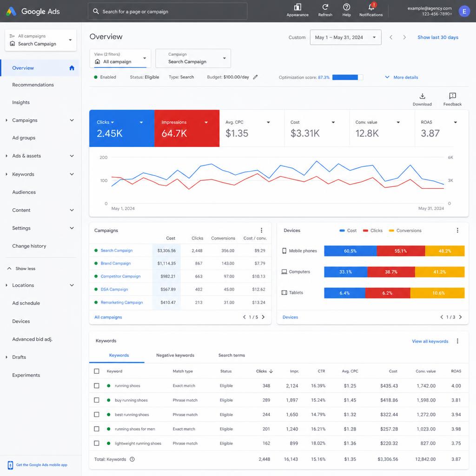This screenshot has height=476, width=476.
Task: Click the optimization score progress bar
Action: click(x=348, y=78)
